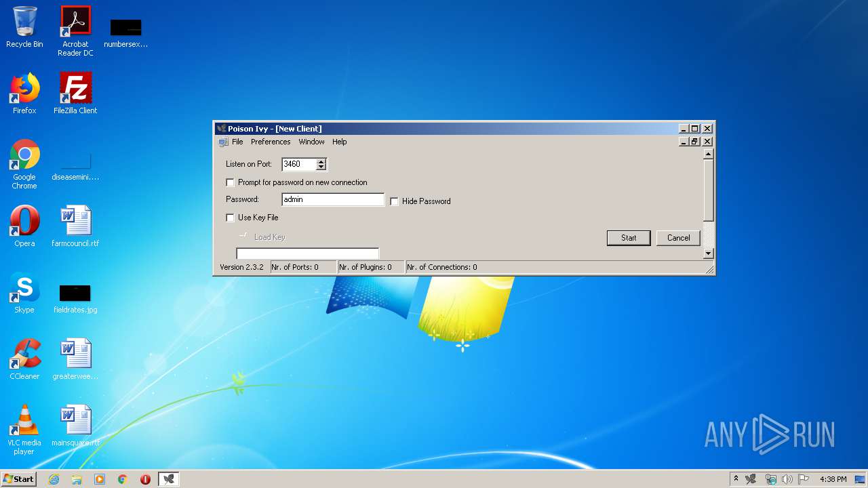
Task: Click the Start button in dialog
Action: click(629, 238)
